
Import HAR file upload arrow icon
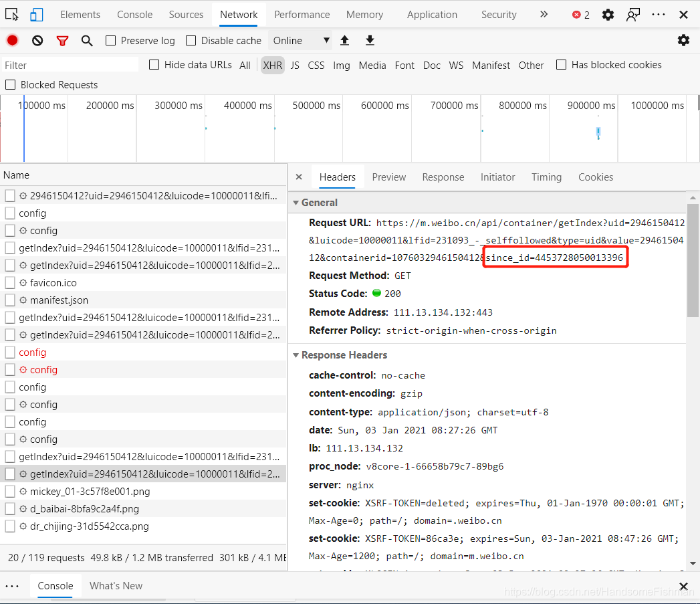[x=344, y=41]
